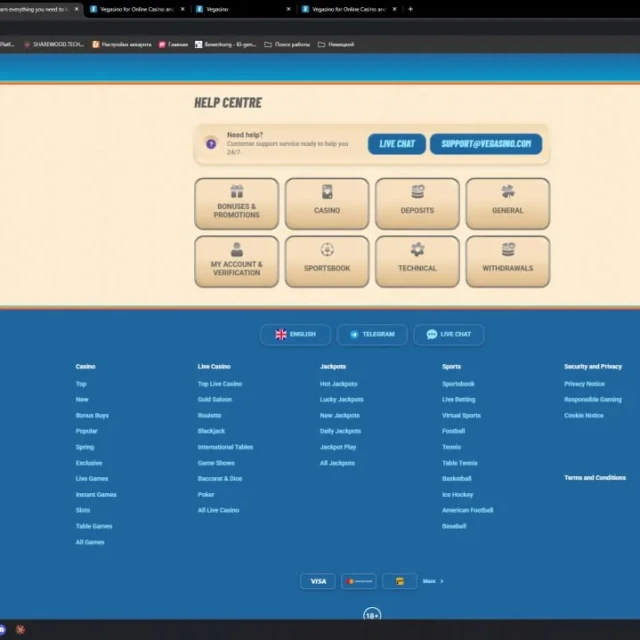Screen dimensions: 640x640
Task: Open Top Live Casino link
Action: point(220,384)
